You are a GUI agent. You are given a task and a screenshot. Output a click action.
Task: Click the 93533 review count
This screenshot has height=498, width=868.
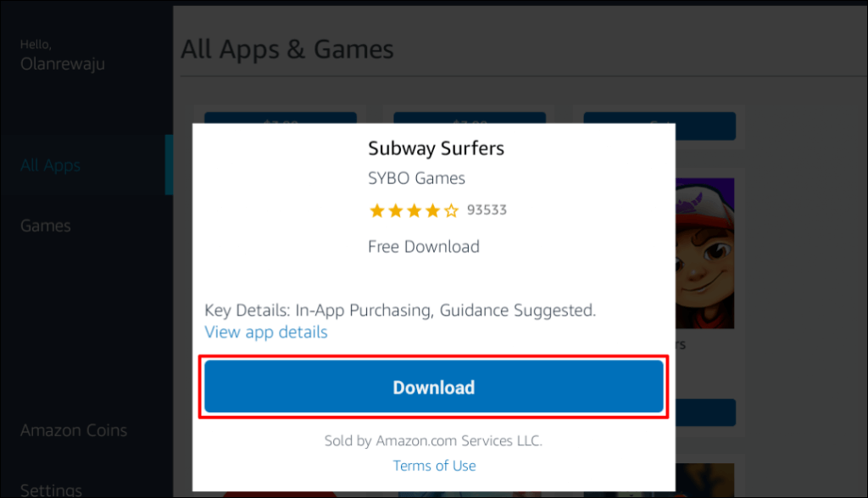click(487, 210)
